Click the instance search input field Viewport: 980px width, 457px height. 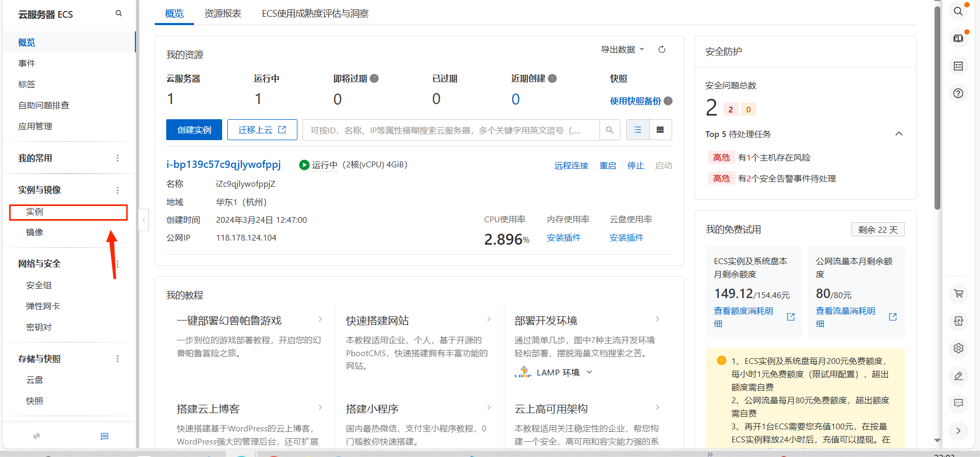point(449,130)
